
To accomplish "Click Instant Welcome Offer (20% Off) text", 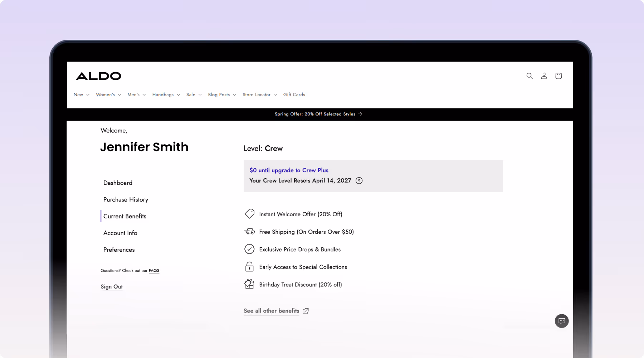I will click(301, 214).
